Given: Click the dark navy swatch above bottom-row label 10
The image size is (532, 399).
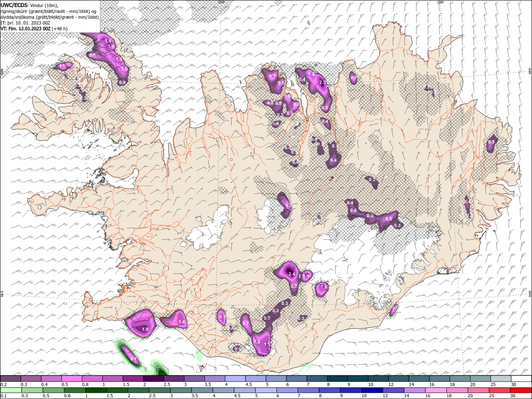Looking at the screenshot, I should (x=371, y=390).
